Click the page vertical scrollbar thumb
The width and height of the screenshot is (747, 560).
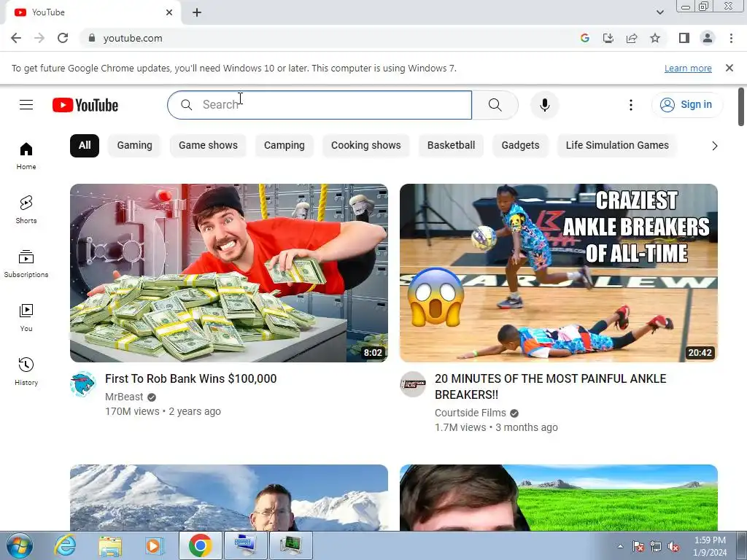[741, 106]
